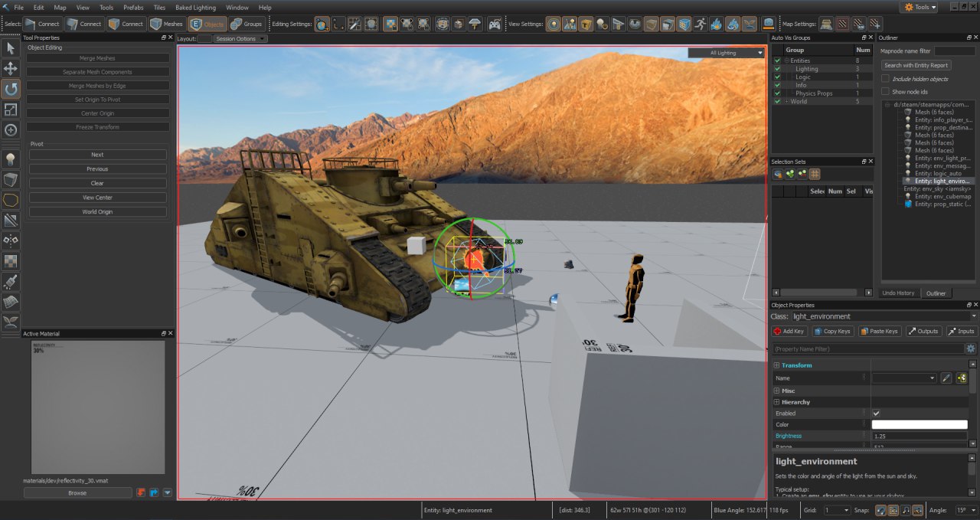Expand the Hierarchy property section
This screenshot has height=520, width=980.
pos(776,402)
